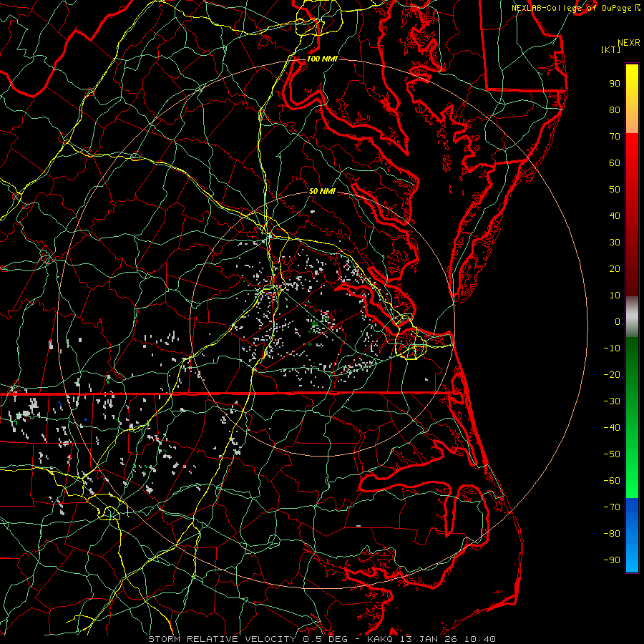Viewport: 644px width, 644px height.
Task: Click the NEXR label above the color scale
Action: pos(629,43)
